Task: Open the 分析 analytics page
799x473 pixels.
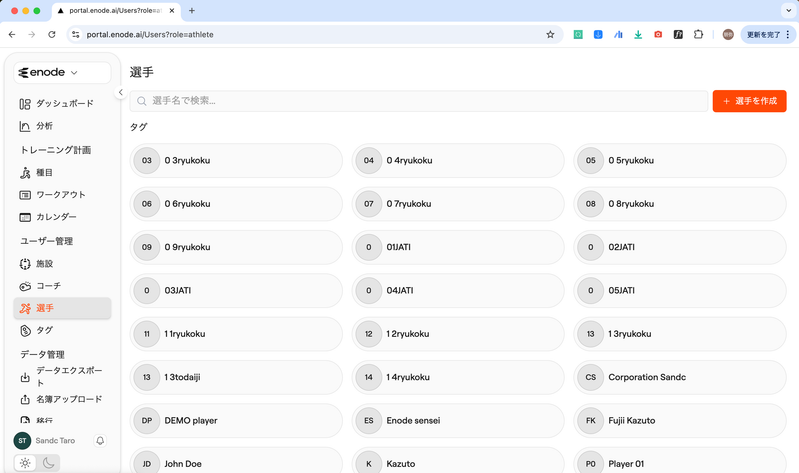Action: pos(62,126)
